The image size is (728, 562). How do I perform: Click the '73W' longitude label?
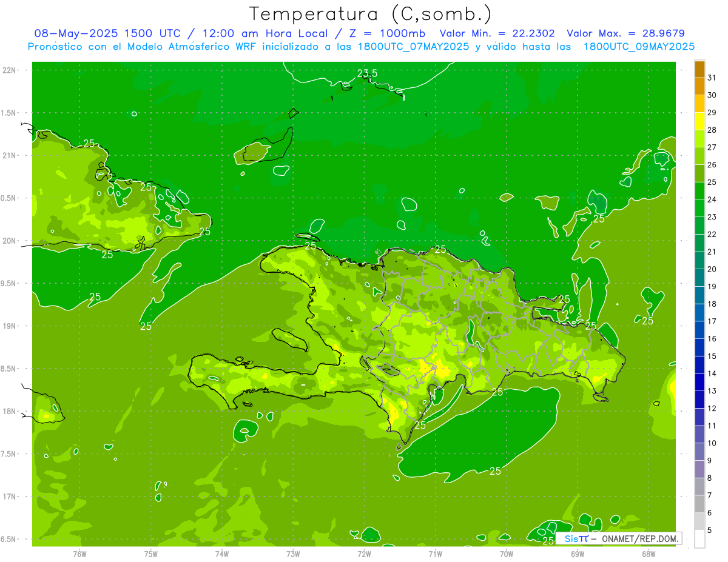point(293,554)
